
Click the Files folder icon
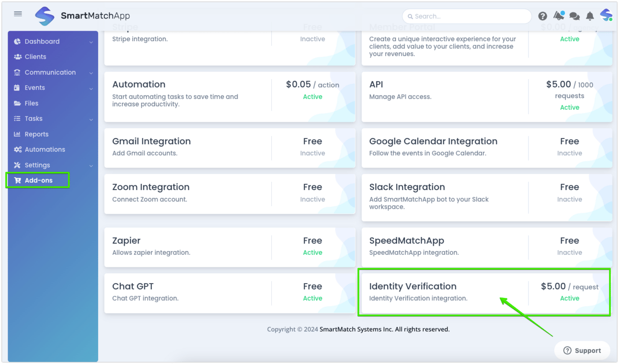pos(17,103)
